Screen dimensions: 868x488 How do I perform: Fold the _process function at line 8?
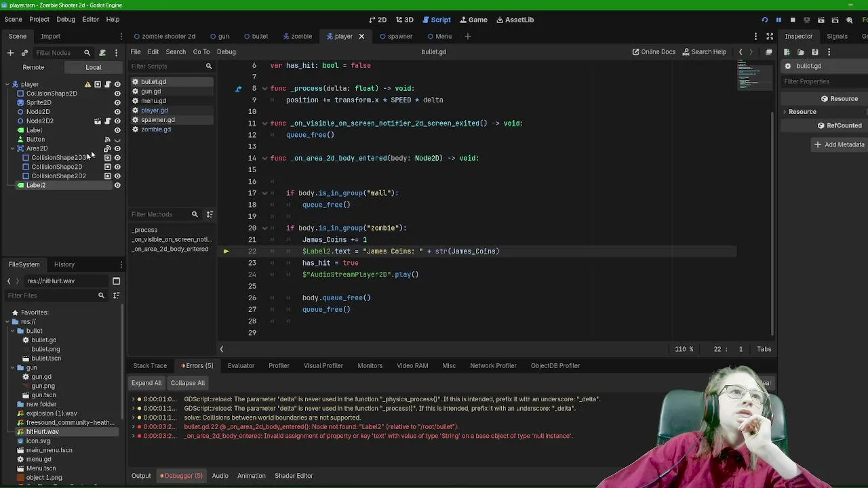pos(264,88)
